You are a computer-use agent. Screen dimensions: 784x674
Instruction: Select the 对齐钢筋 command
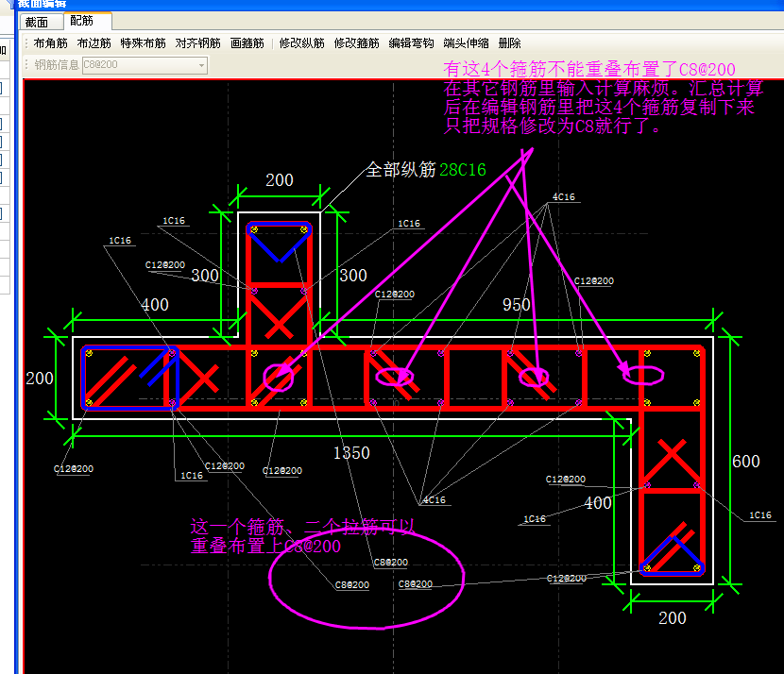(198, 43)
